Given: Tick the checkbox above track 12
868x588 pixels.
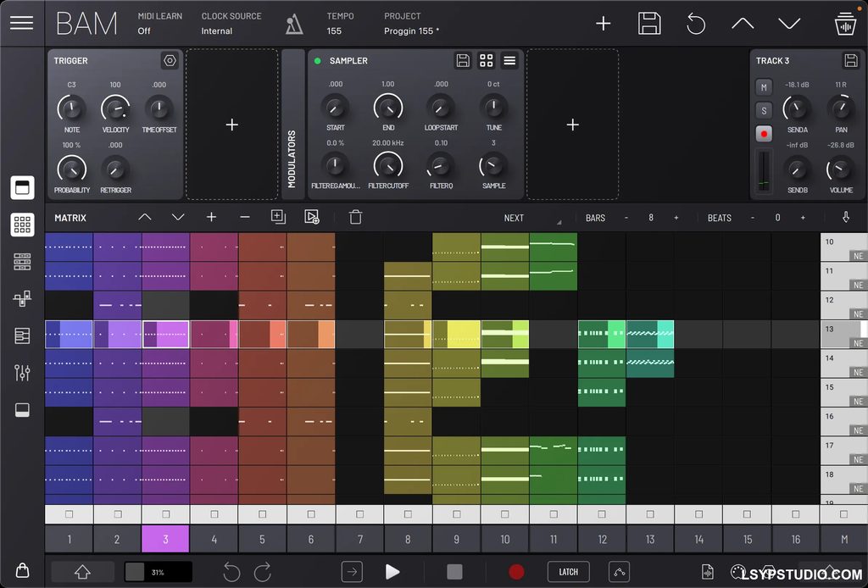Looking at the screenshot, I should click(602, 514).
